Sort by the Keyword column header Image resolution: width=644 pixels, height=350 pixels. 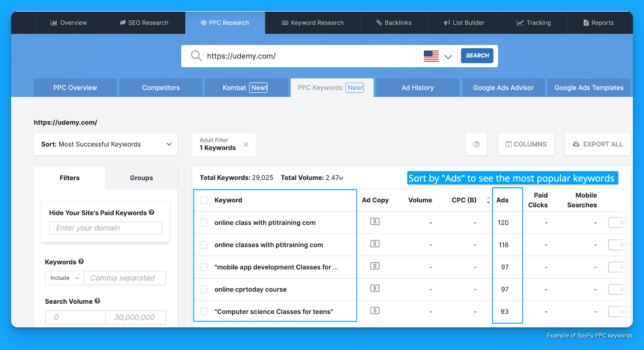pyautogui.click(x=228, y=200)
